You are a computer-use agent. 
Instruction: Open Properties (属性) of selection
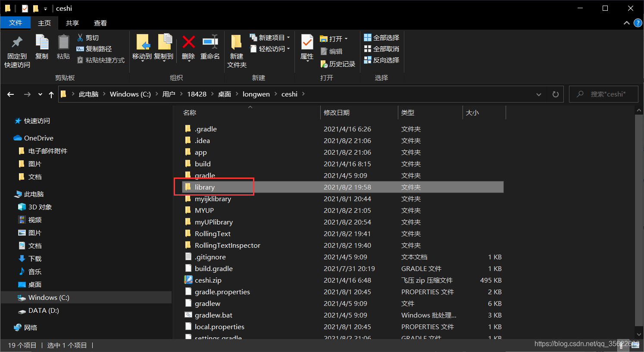tap(307, 48)
